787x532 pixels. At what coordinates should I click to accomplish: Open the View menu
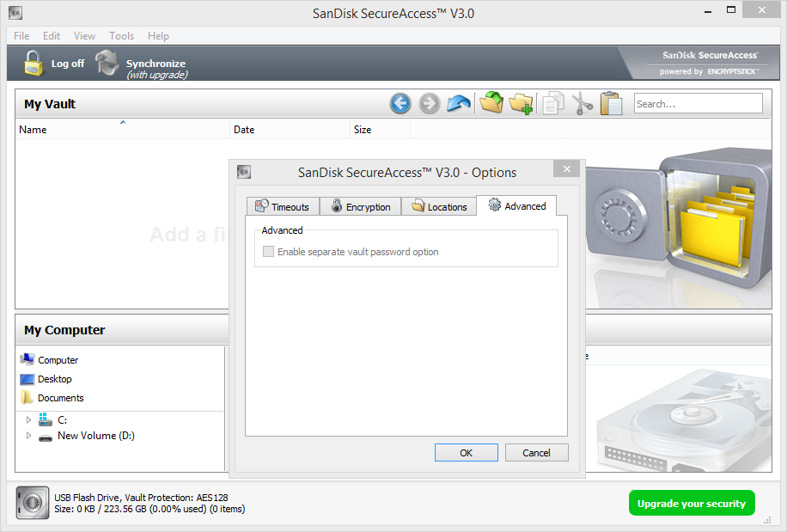[x=84, y=35]
